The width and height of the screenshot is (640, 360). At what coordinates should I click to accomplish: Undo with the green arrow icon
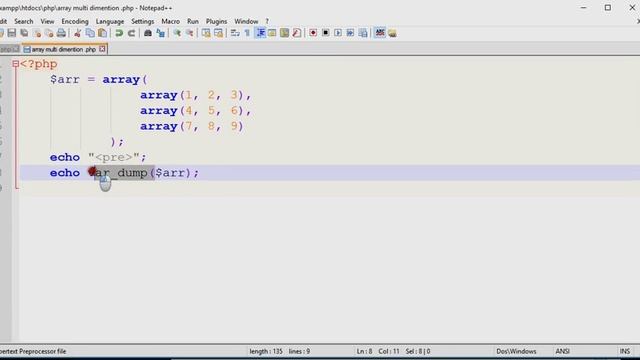[119, 33]
